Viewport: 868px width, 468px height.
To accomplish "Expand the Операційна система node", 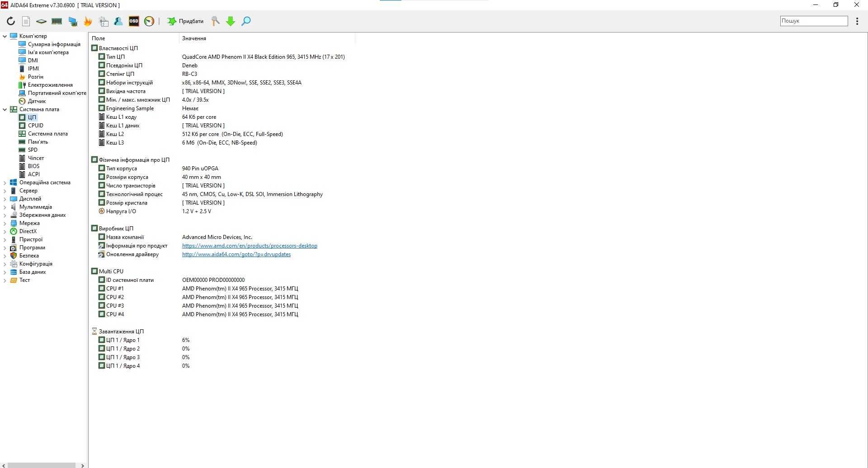I will (5, 183).
